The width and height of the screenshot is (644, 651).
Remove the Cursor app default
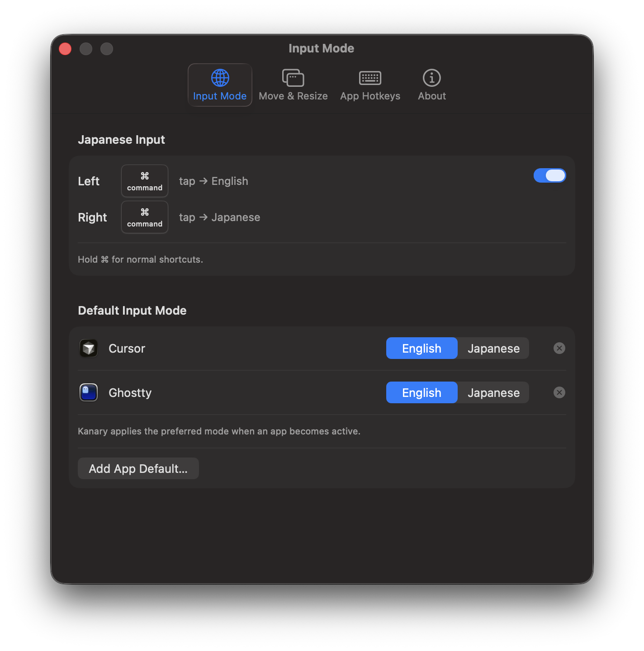pos(559,348)
